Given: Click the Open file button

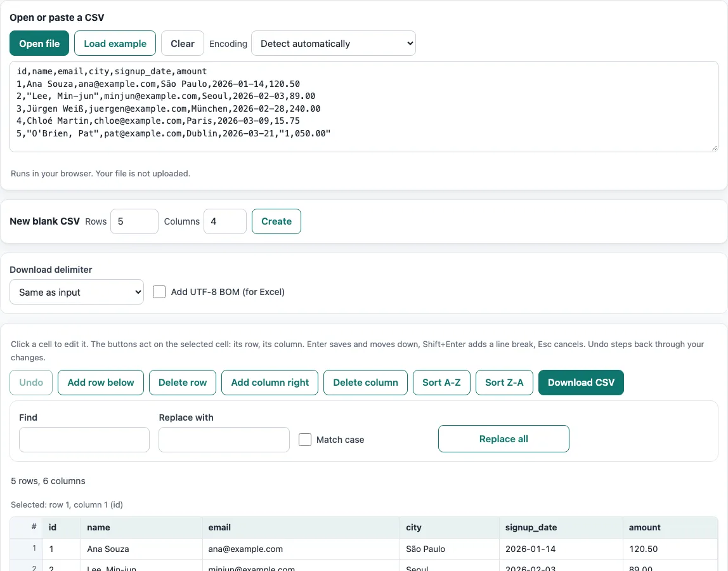Looking at the screenshot, I should 39,43.
